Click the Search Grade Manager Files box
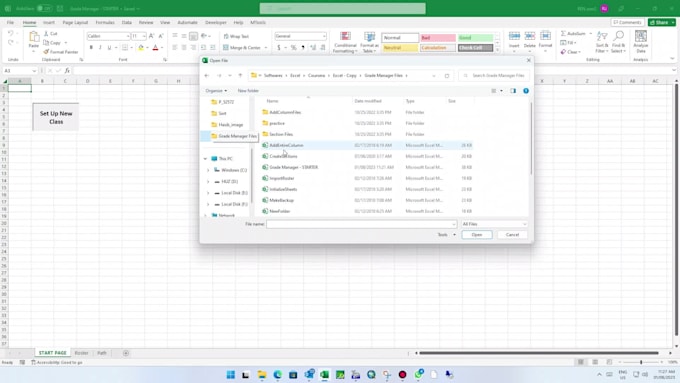The height and width of the screenshot is (383, 680). click(x=494, y=75)
